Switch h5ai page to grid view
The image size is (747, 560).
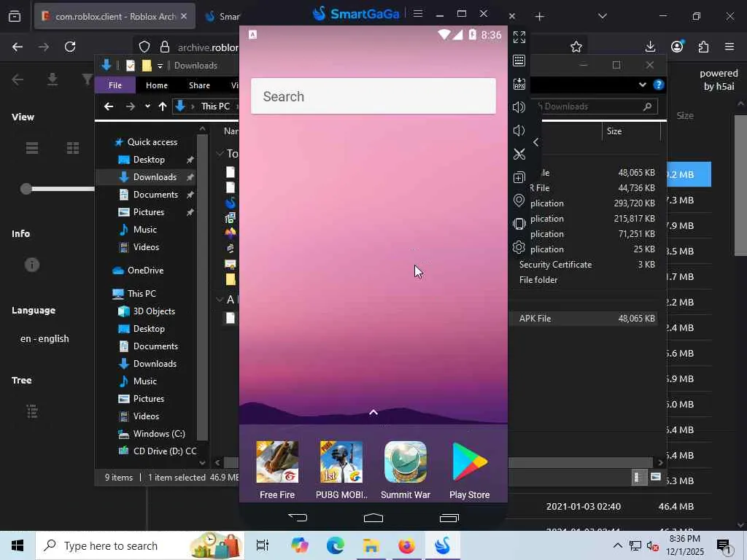(x=73, y=148)
